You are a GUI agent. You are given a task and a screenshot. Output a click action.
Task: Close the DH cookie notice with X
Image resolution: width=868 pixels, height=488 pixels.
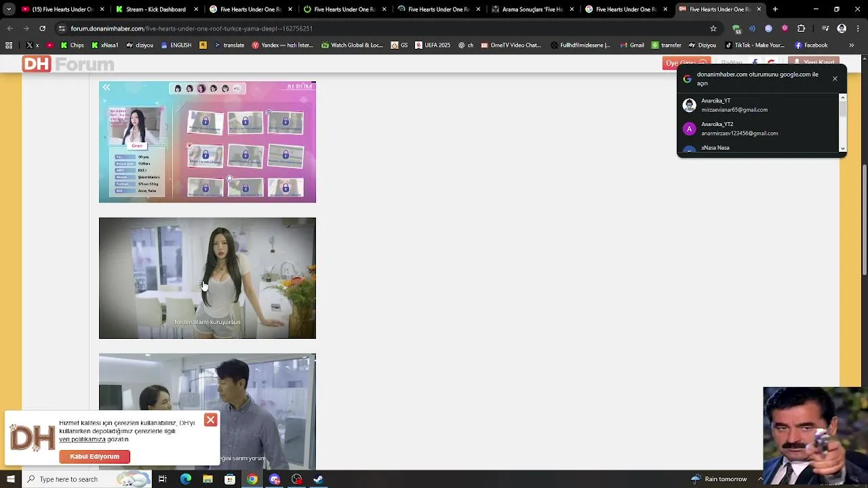(210, 420)
